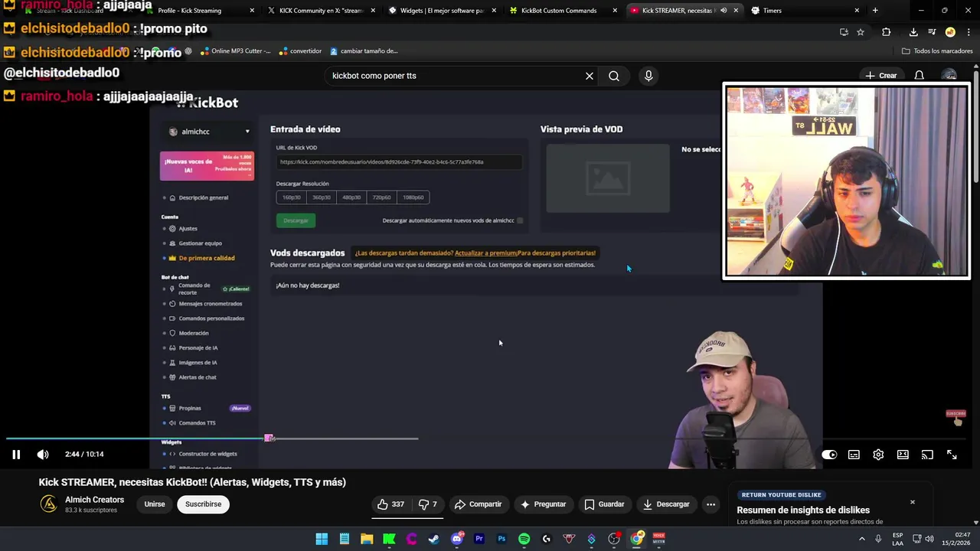Screen dimensions: 980x551
Task: Open Steam from the taskbar
Action: pos(434,539)
